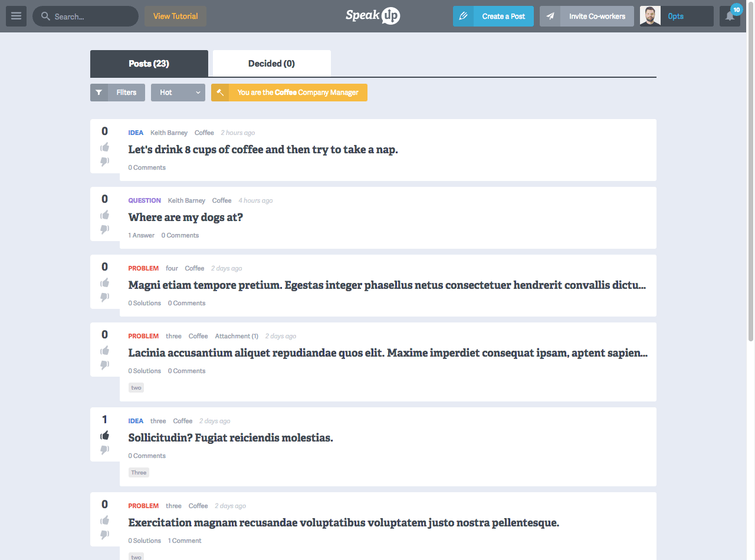Remove upvote on Sollicitudin idea post
755x560 pixels.
(105, 435)
